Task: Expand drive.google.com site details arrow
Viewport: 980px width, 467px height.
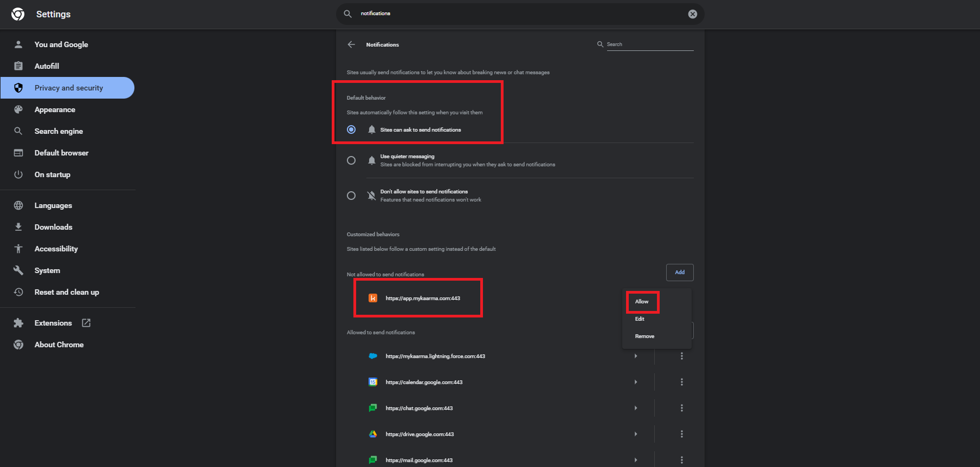Action: click(636, 434)
